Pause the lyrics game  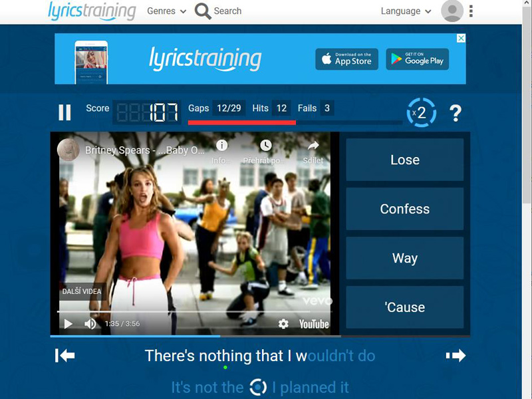65,112
